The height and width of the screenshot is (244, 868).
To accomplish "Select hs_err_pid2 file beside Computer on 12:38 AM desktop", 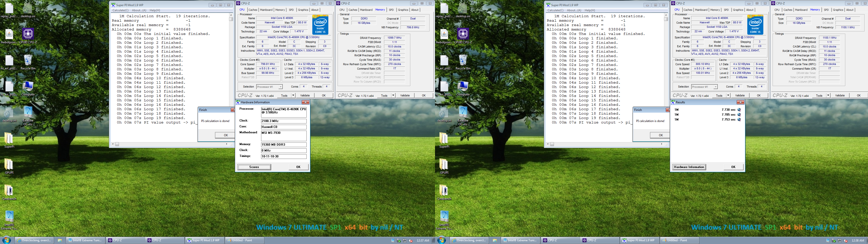I will 444,88.
